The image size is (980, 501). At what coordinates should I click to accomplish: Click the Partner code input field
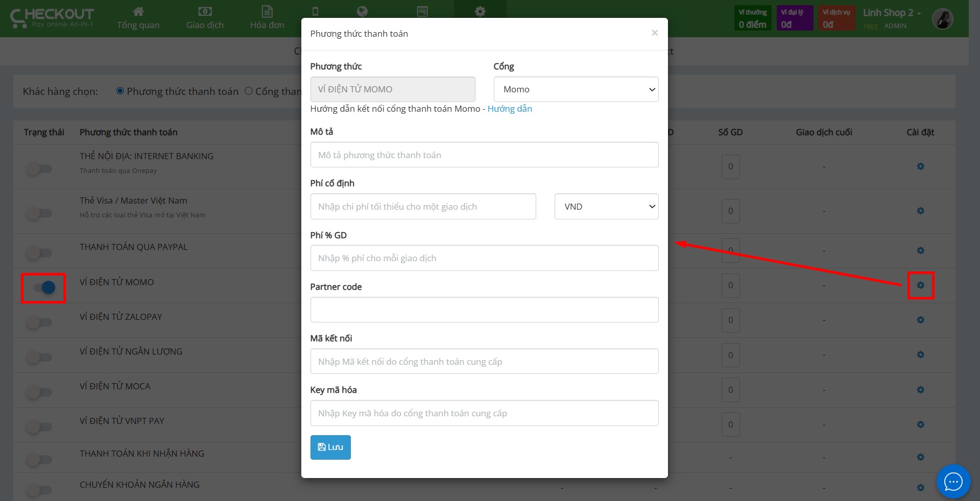pyautogui.click(x=484, y=310)
